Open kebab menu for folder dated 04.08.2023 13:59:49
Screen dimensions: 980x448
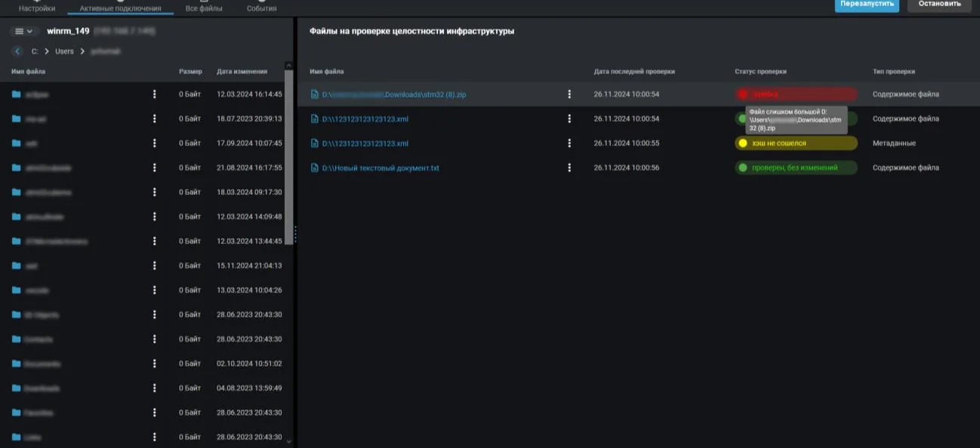[155, 388]
